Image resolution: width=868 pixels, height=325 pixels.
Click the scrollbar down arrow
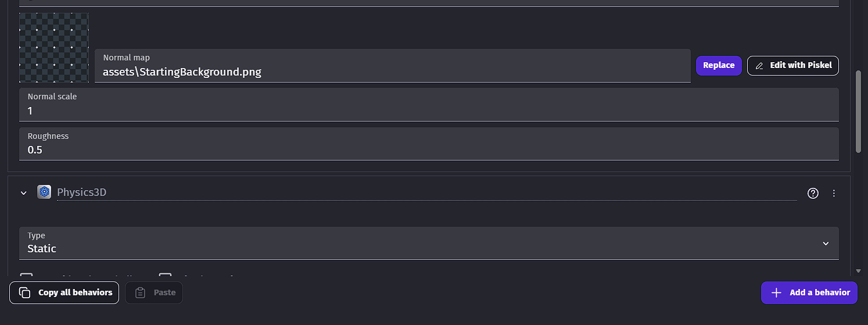pyautogui.click(x=859, y=271)
